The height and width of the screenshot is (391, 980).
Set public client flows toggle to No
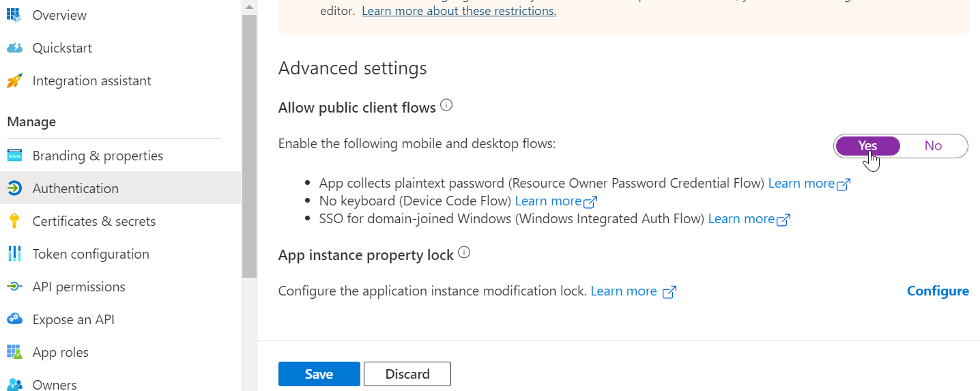[933, 146]
